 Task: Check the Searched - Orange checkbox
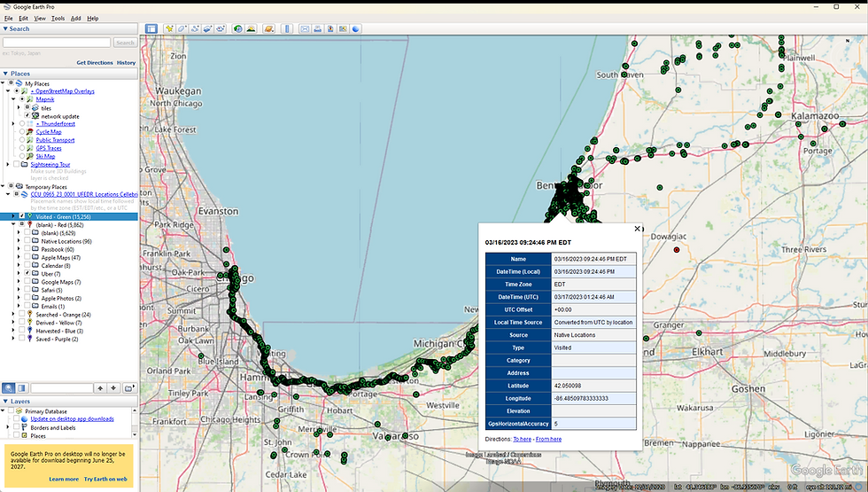click(22, 314)
